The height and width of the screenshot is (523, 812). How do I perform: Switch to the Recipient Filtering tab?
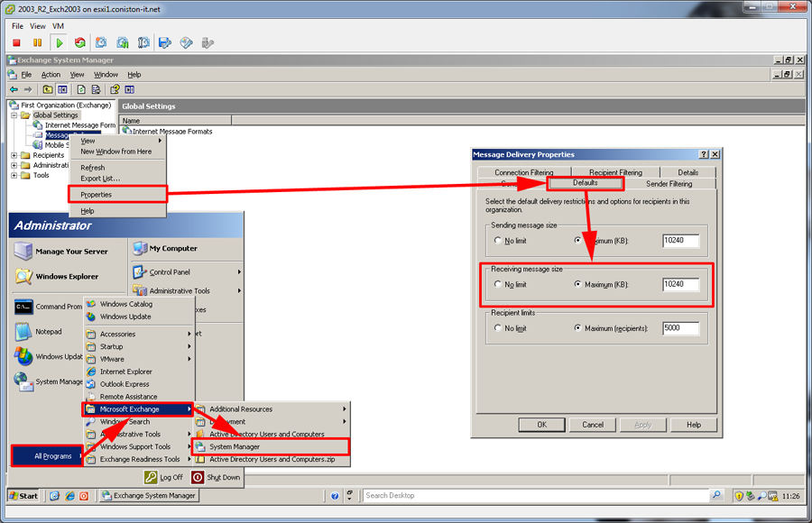tap(615, 172)
